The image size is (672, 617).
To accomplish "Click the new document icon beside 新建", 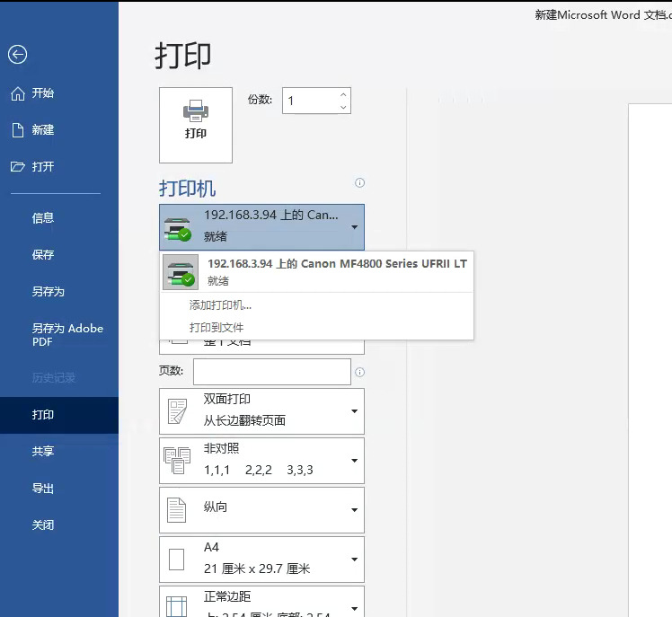I will (x=18, y=130).
